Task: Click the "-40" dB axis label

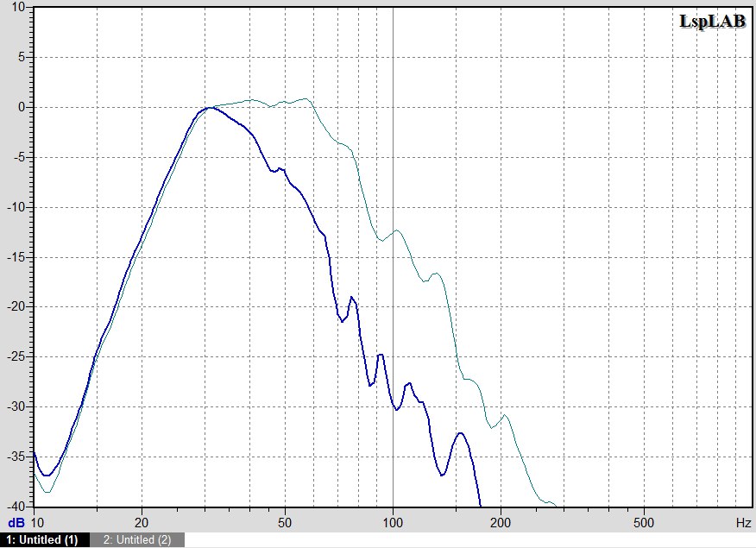Action: pyautogui.click(x=16, y=507)
